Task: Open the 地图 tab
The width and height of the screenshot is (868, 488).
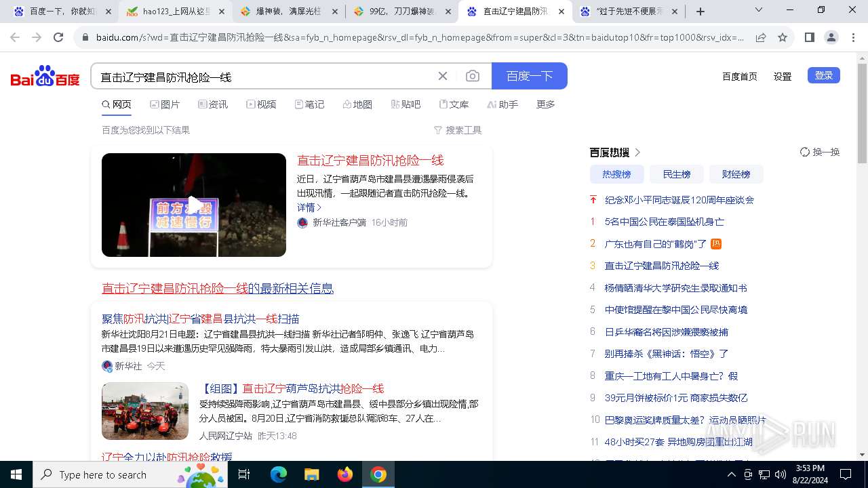Action: click(357, 104)
